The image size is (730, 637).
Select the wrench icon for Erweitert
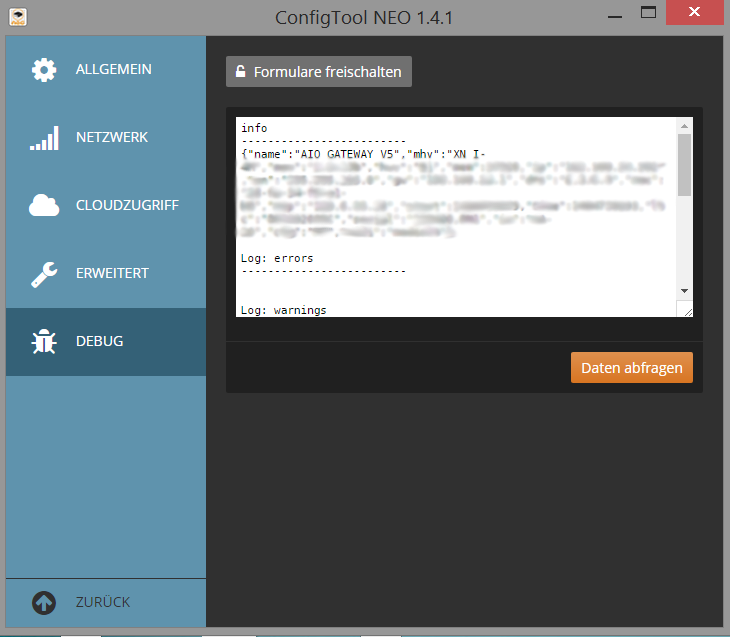tap(44, 274)
